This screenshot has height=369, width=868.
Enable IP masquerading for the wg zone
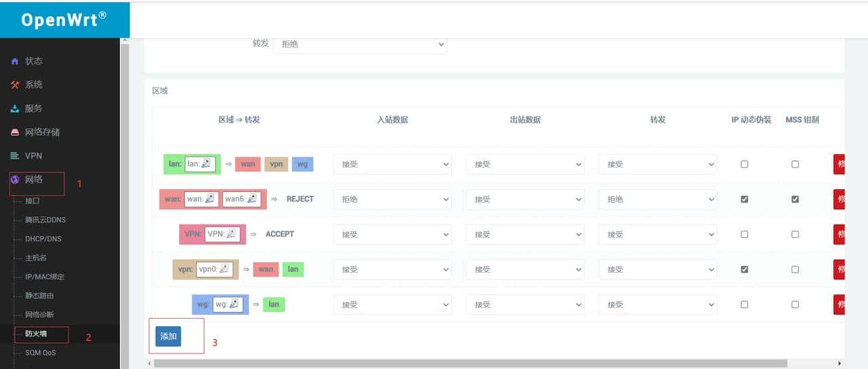[745, 305]
